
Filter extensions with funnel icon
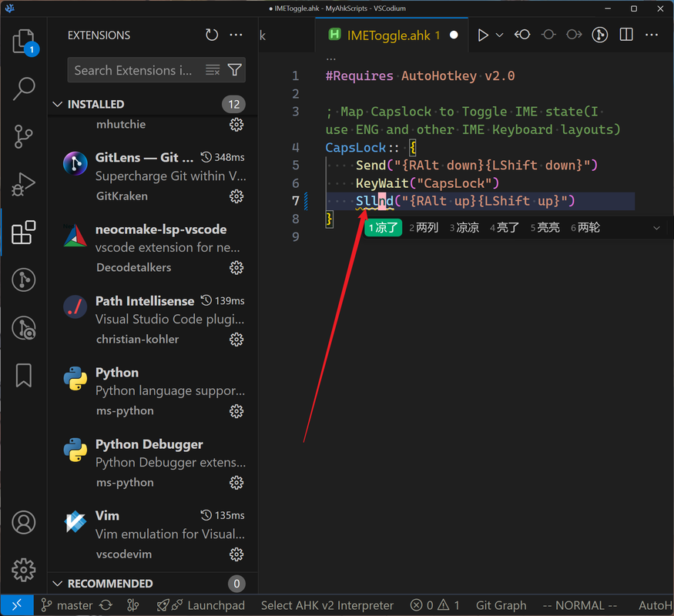[x=235, y=70]
